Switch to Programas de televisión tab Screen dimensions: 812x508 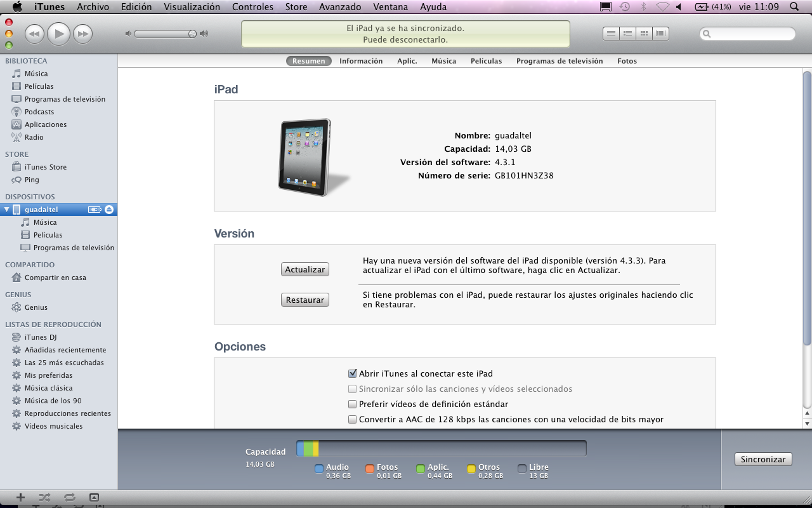(560, 61)
